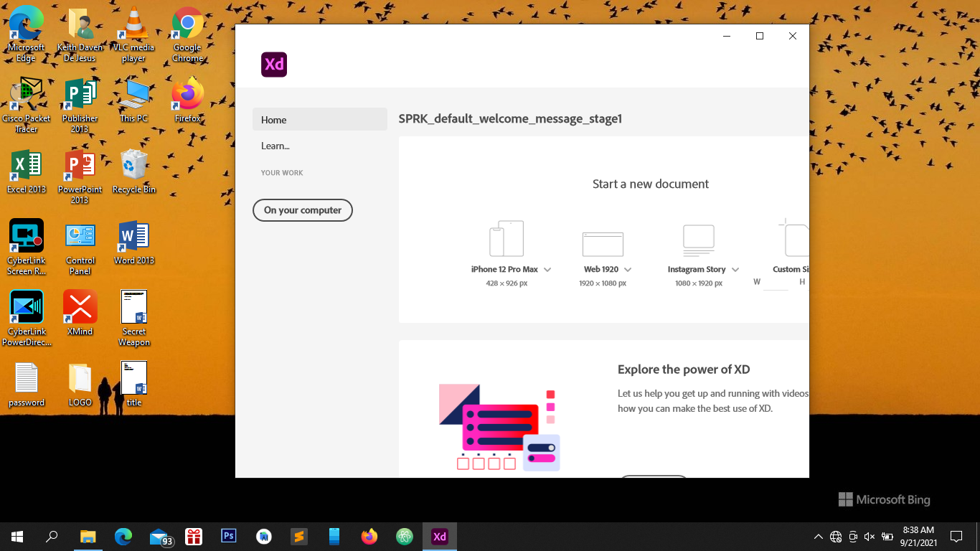Select the Instagram Story artboard icon
Viewport: 980px width, 551px height.
click(x=698, y=240)
